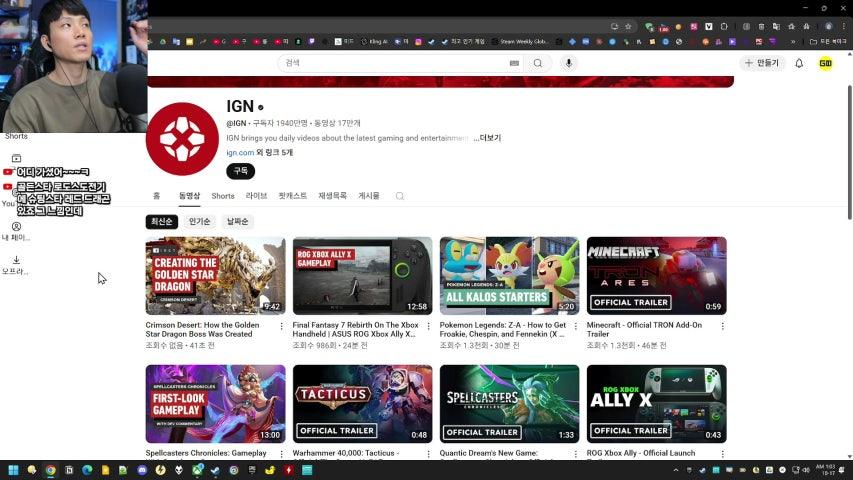This screenshot has height=480, width=853.
Task: Select the 날짜순 sort chip
Action: [x=238, y=221]
